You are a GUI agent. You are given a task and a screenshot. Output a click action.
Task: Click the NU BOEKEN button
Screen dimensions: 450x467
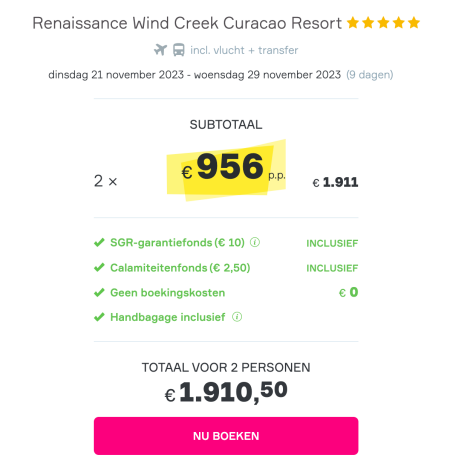[x=226, y=436]
